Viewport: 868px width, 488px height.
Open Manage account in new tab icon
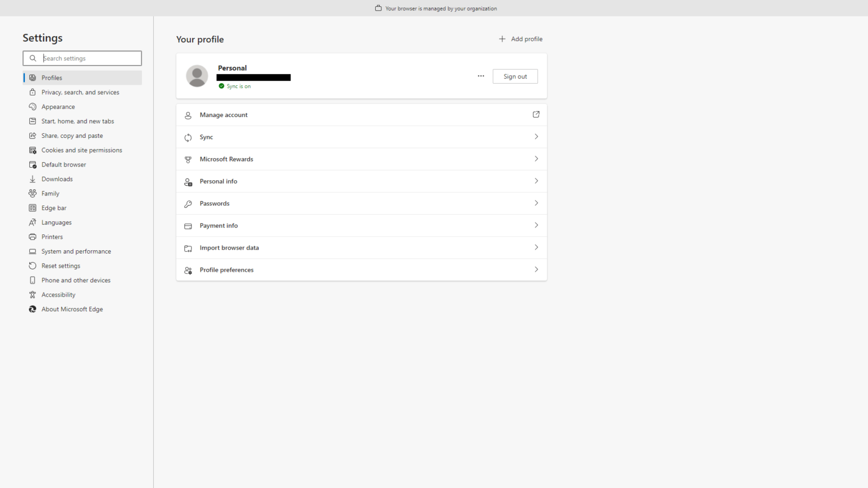(x=536, y=114)
